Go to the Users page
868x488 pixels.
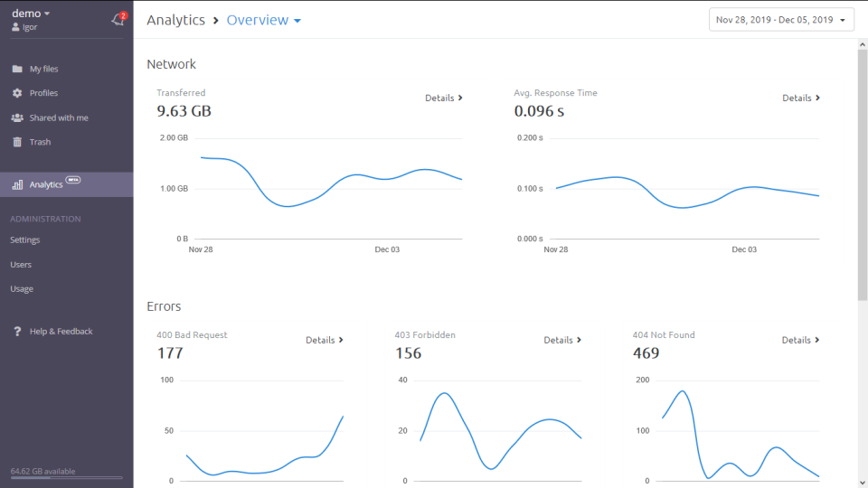click(21, 265)
